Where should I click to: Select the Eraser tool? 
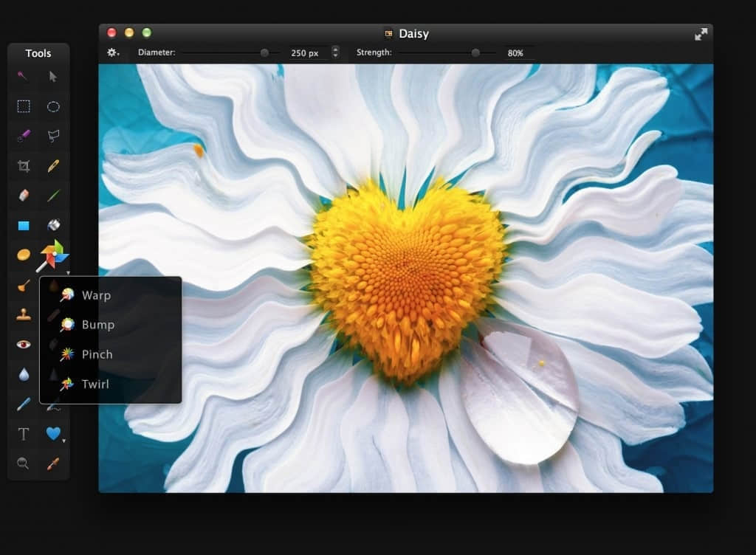[x=24, y=195]
